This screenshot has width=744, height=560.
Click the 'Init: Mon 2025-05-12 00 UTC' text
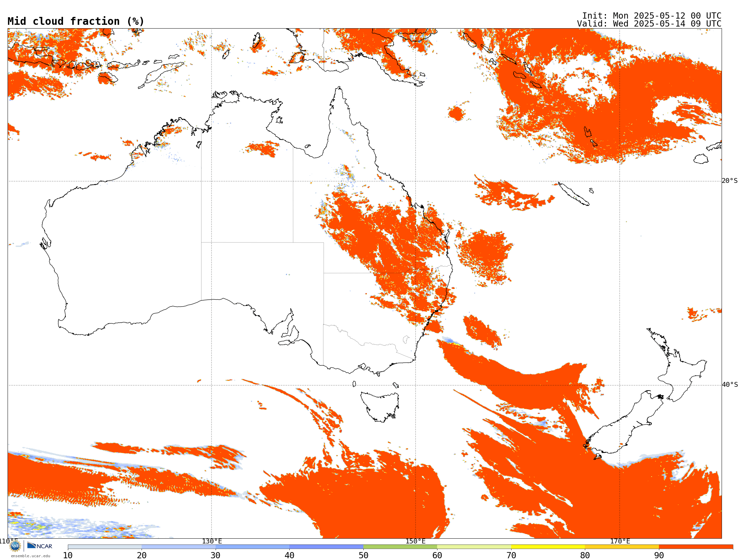click(651, 16)
